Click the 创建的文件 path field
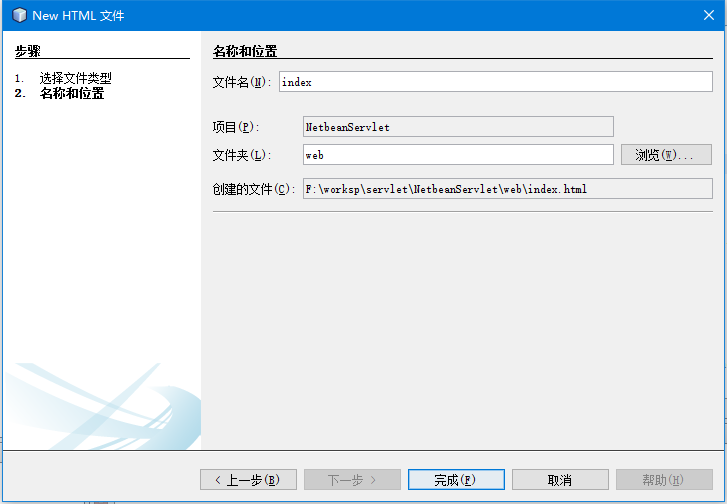This screenshot has height=504, width=727. coord(507,189)
